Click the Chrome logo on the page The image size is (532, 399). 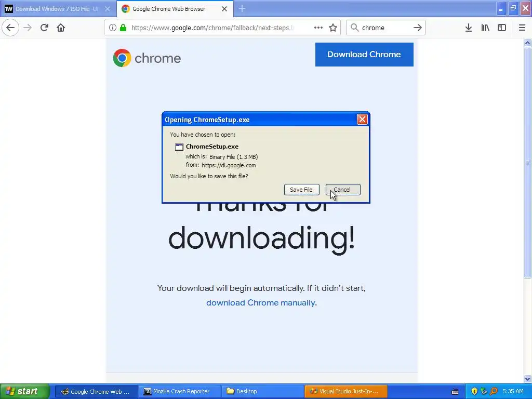click(147, 58)
